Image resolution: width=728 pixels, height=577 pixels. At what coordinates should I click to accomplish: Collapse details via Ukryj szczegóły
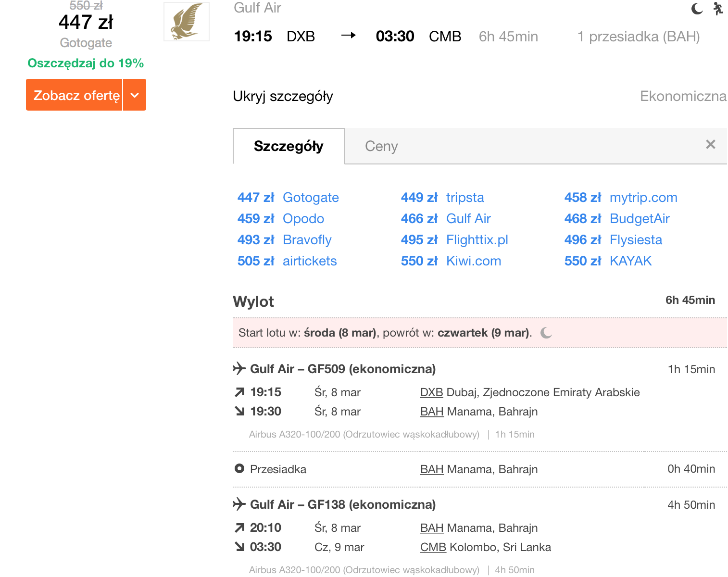283,96
